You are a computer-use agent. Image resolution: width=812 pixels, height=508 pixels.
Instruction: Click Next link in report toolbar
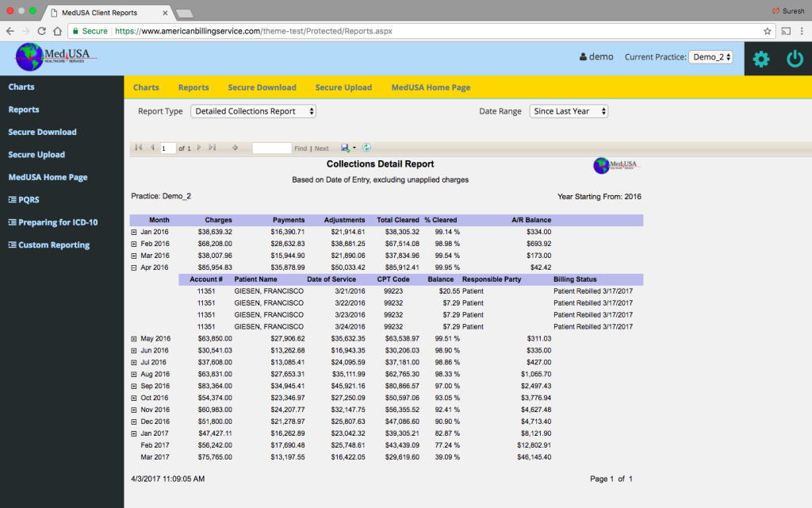click(x=322, y=148)
